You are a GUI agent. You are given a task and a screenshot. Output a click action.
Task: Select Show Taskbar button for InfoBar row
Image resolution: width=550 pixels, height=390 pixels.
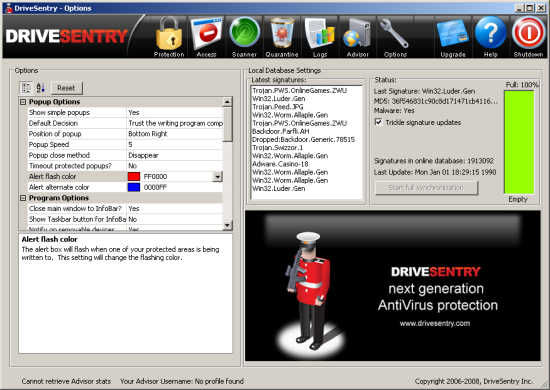point(125,219)
